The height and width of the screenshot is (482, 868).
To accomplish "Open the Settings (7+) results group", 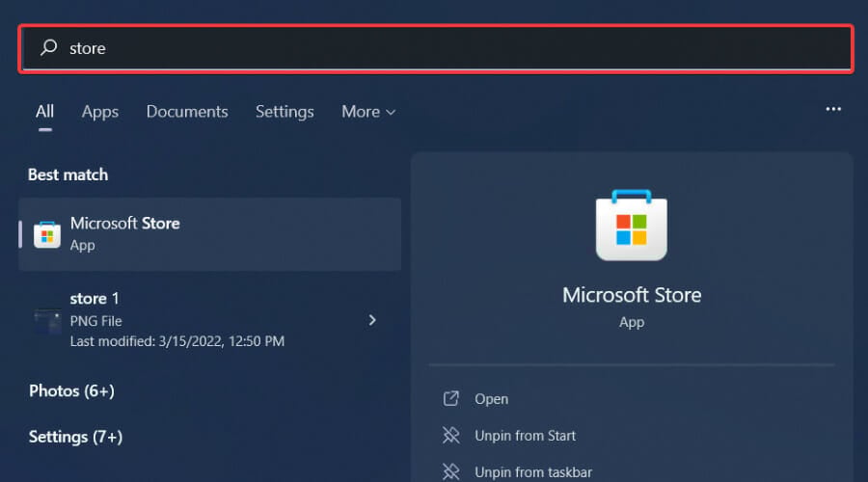I will 76,438.
